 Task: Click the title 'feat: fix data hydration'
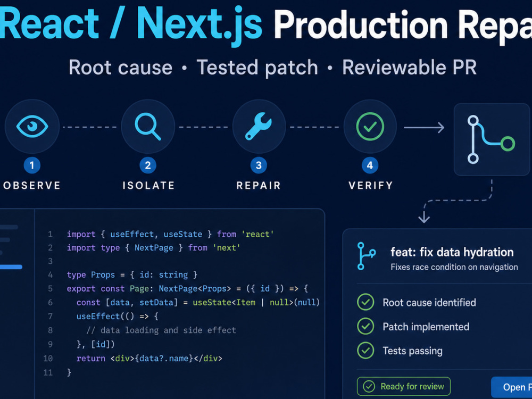click(452, 252)
